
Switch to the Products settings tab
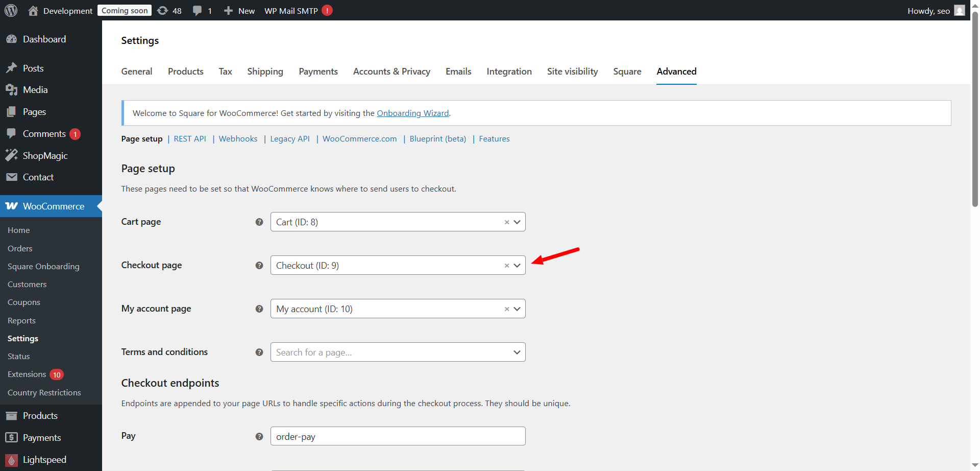click(186, 72)
